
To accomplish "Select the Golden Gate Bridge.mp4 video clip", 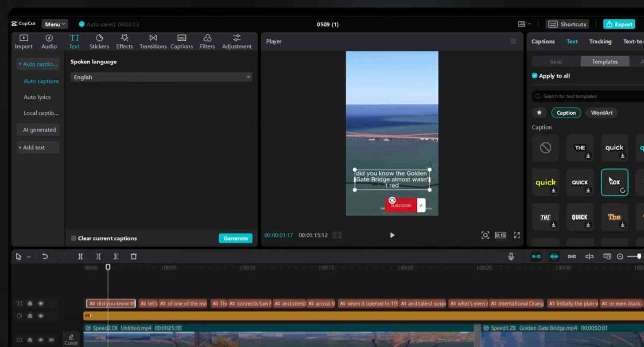I will click(x=563, y=336).
